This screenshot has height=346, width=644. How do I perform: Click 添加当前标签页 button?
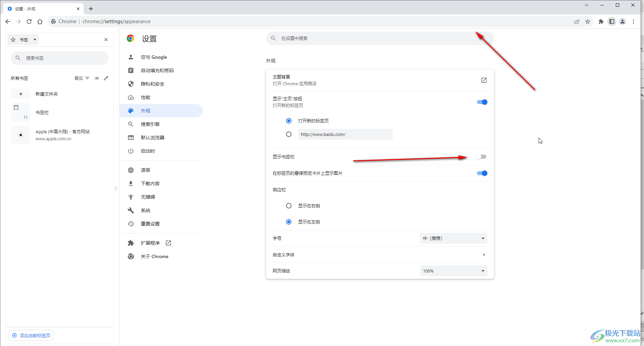pos(31,335)
